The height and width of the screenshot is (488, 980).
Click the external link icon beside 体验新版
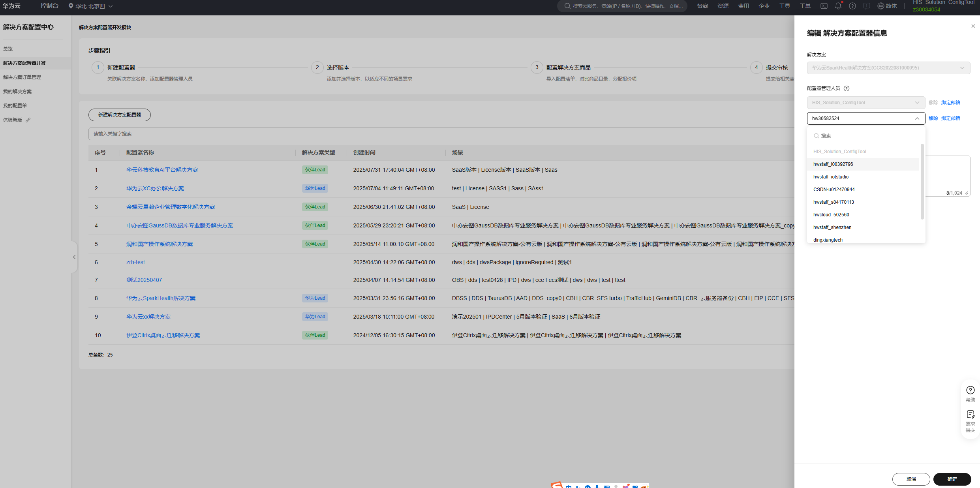28,120
